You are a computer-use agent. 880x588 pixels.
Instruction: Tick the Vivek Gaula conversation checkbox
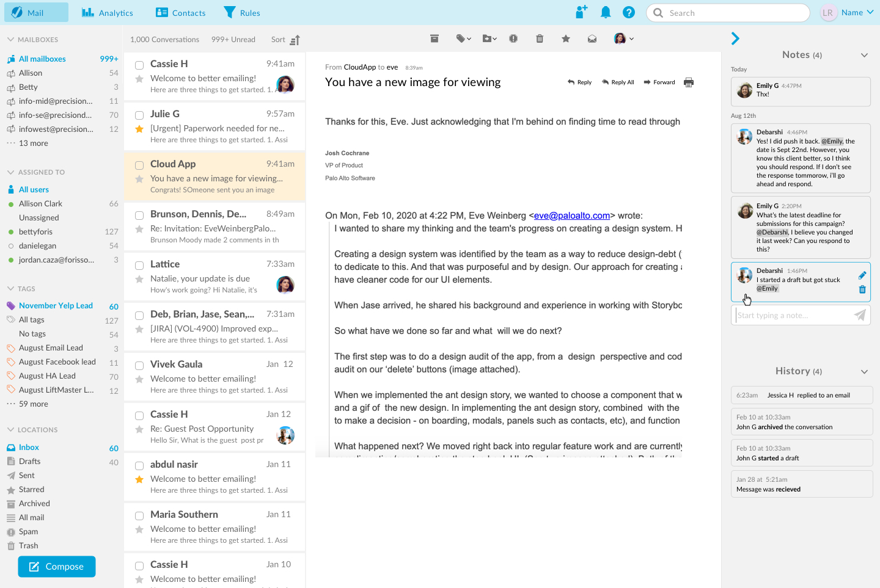click(139, 365)
